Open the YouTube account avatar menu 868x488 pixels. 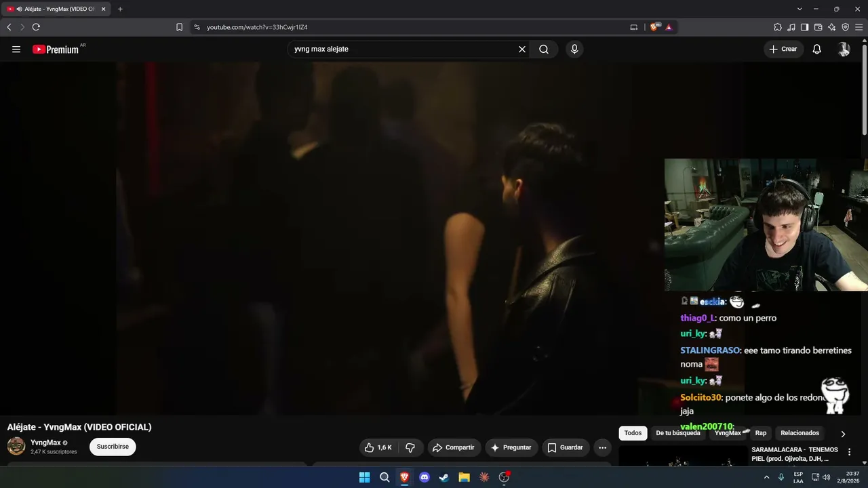(844, 49)
